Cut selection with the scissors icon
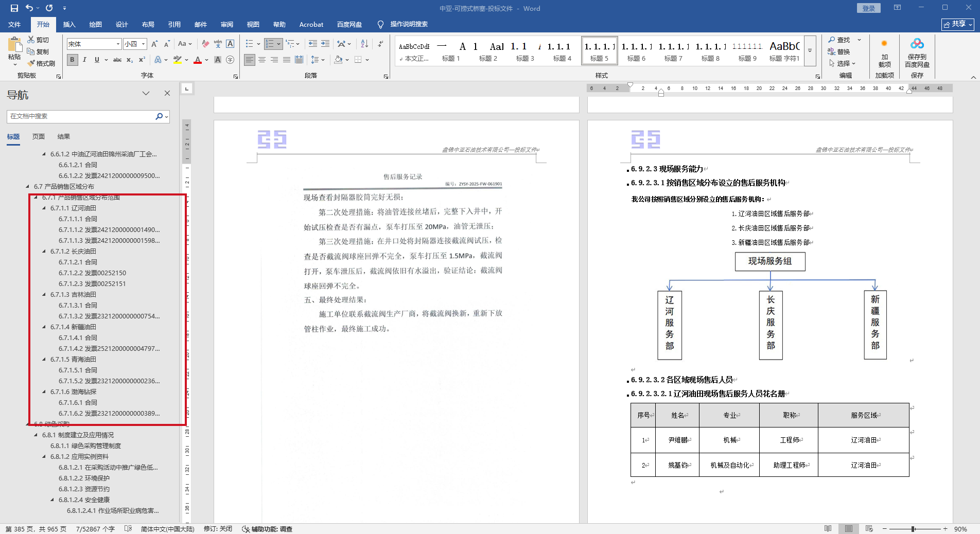The width and height of the screenshot is (980, 534). click(x=31, y=40)
